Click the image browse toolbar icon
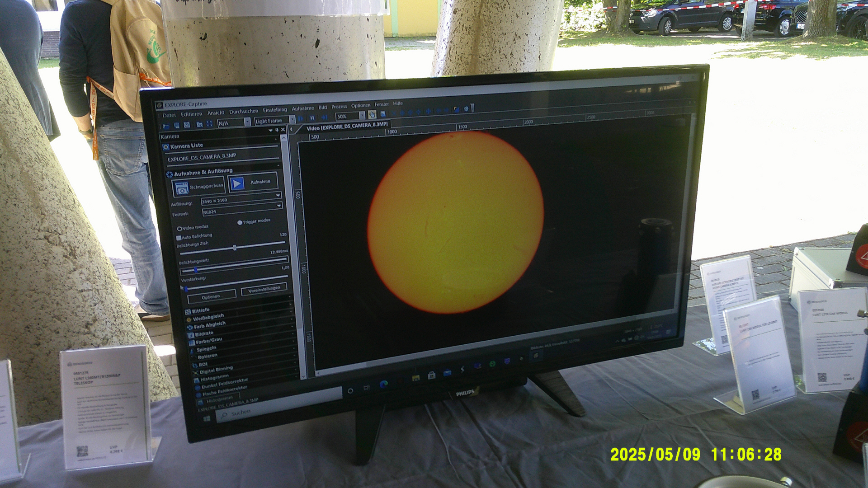 [x=199, y=124]
